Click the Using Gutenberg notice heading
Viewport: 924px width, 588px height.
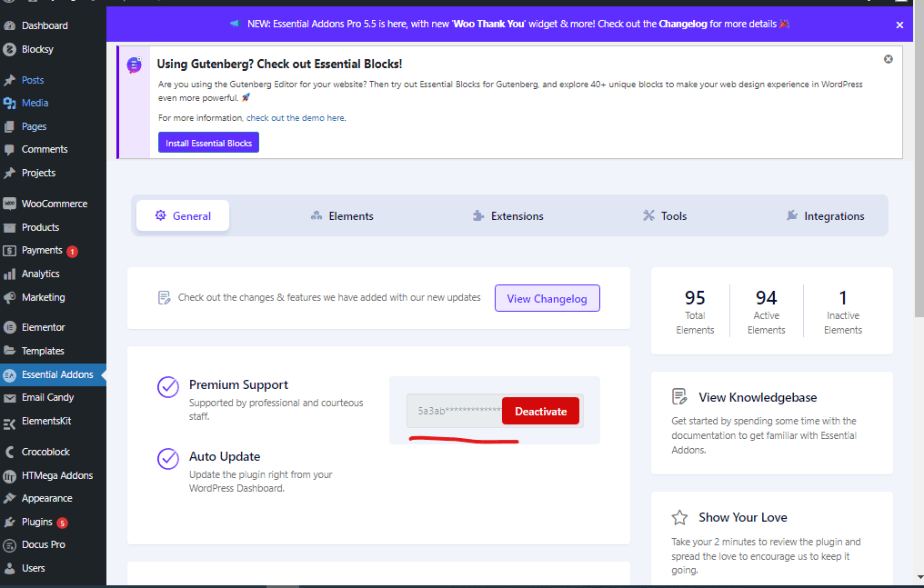click(x=279, y=65)
